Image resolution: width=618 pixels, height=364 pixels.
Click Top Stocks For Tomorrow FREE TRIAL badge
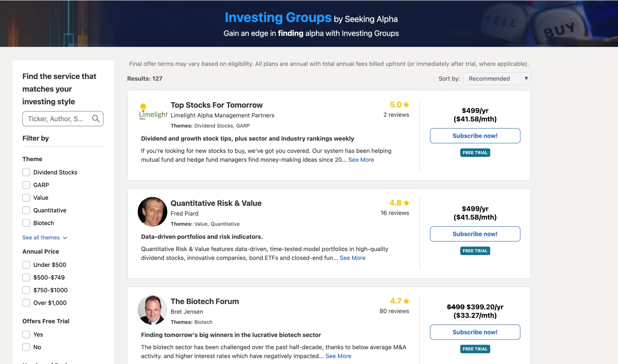click(x=475, y=153)
